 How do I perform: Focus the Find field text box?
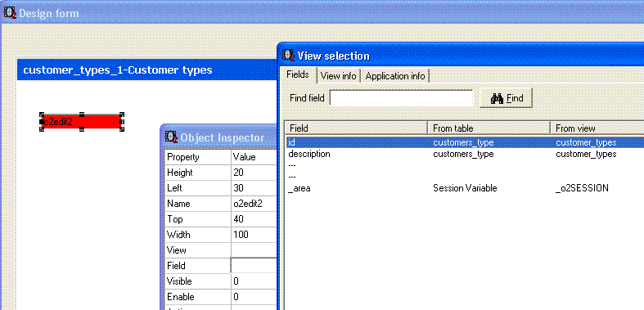[x=401, y=98]
